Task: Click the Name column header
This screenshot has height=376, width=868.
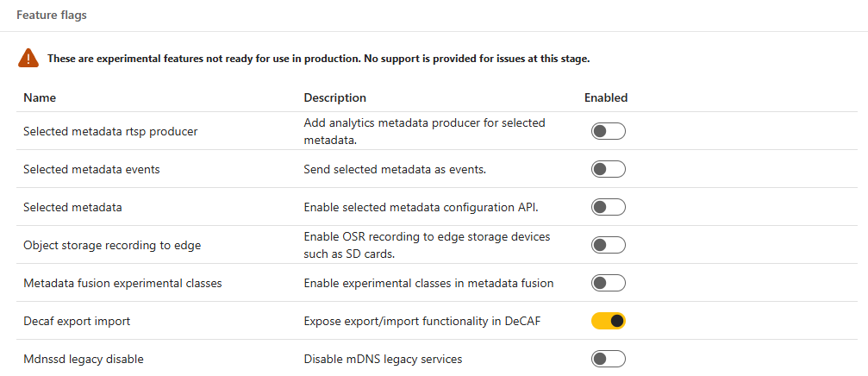Action: click(40, 98)
